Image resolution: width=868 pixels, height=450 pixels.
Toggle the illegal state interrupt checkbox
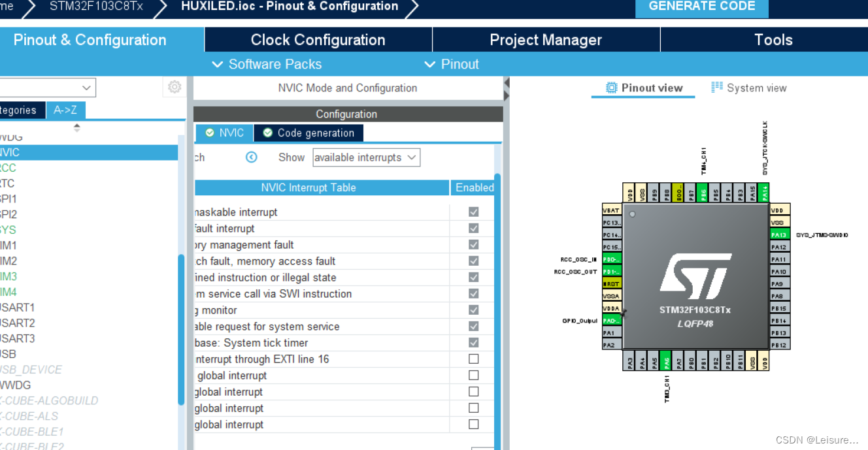pos(473,277)
